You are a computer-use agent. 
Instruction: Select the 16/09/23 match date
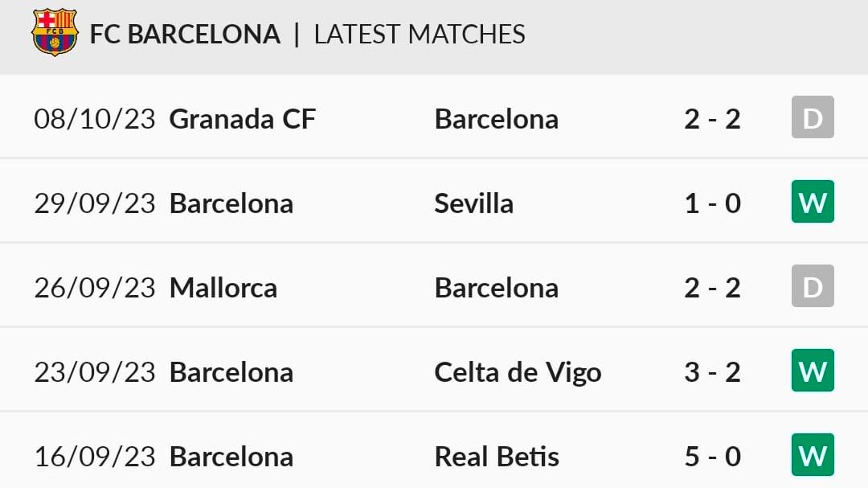[95, 457]
